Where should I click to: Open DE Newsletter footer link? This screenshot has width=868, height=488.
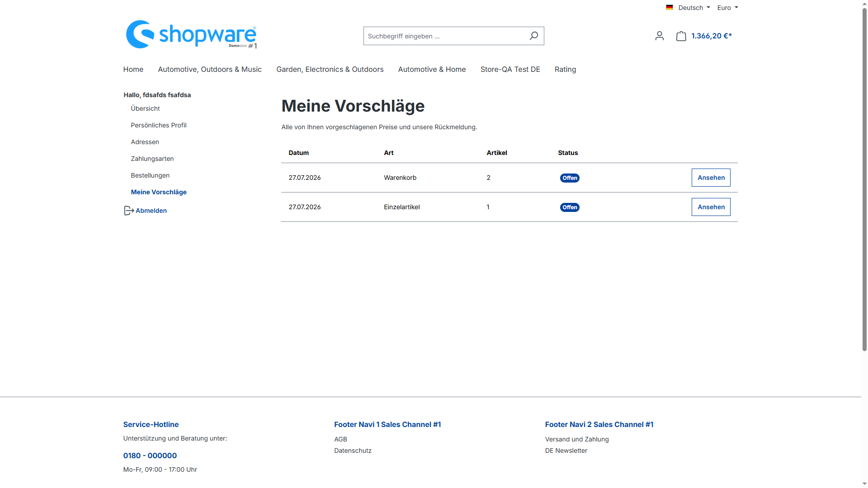tap(566, 450)
